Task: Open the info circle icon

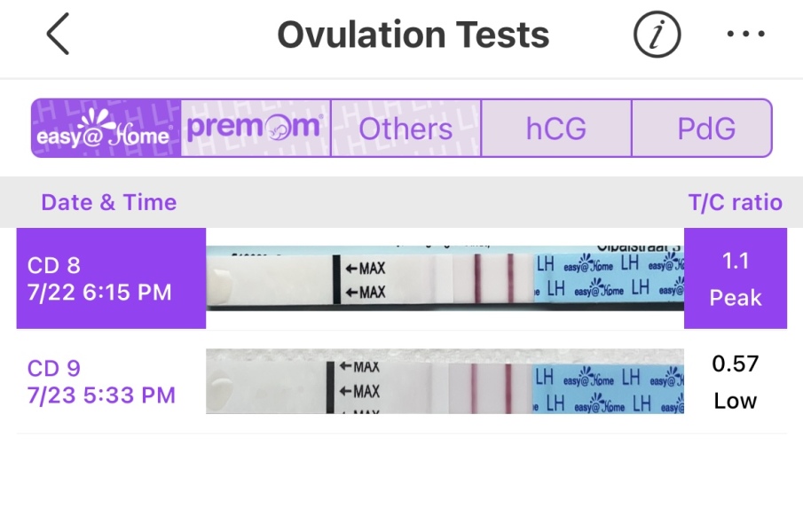Action: click(x=657, y=35)
